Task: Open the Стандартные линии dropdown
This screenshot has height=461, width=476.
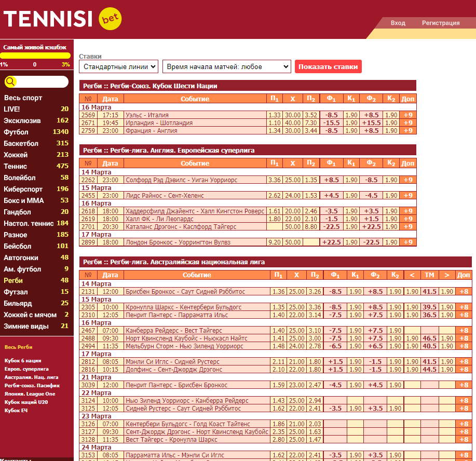Action: [x=119, y=66]
